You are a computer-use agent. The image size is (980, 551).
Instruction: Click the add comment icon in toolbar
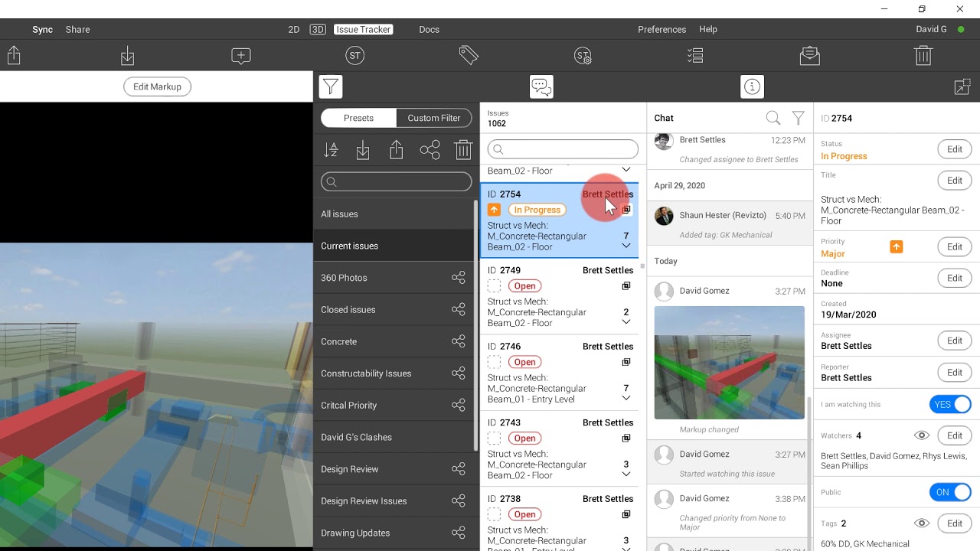tap(241, 56)
